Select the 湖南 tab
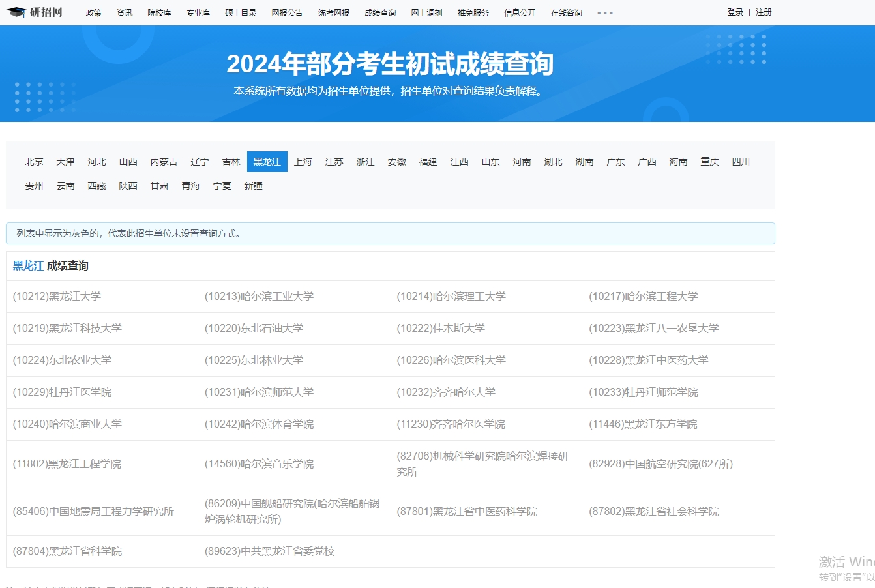Viewport: 875px width, 588px height. 585,162
